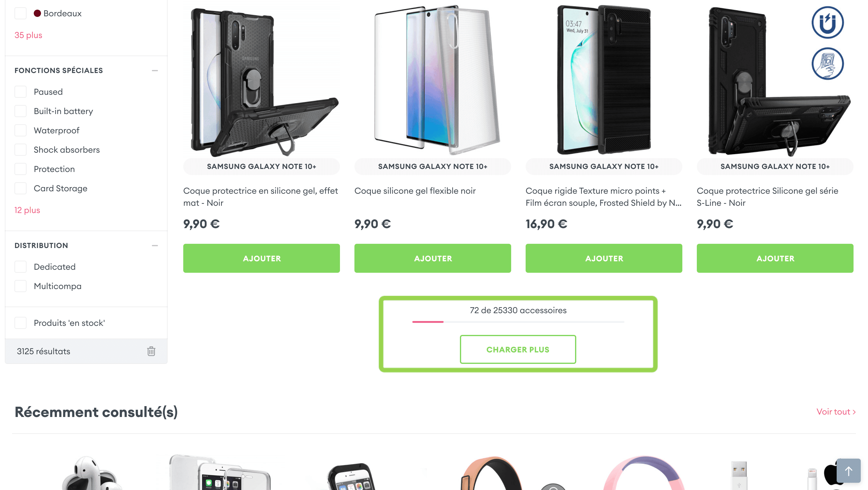868x490 pixels.
Task: Toggle the Produits 'en stock' checkbox
Action: 20,323
